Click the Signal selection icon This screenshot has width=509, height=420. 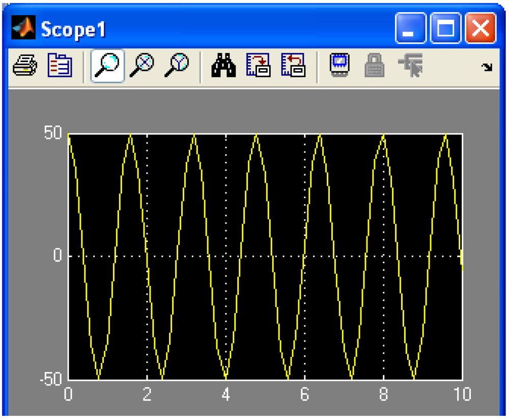(410, 66)
